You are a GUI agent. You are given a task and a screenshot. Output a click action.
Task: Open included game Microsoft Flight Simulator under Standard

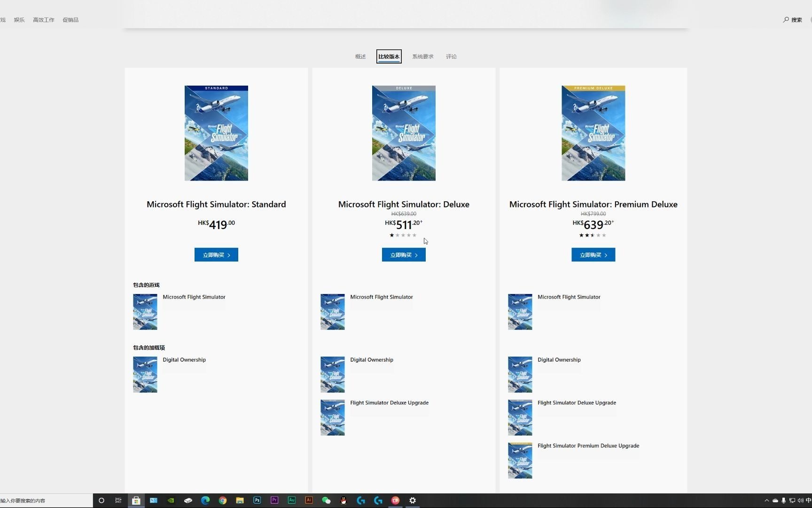(194, 297)
